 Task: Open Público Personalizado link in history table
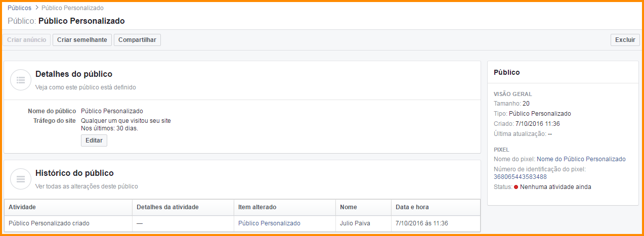(269, 223)
